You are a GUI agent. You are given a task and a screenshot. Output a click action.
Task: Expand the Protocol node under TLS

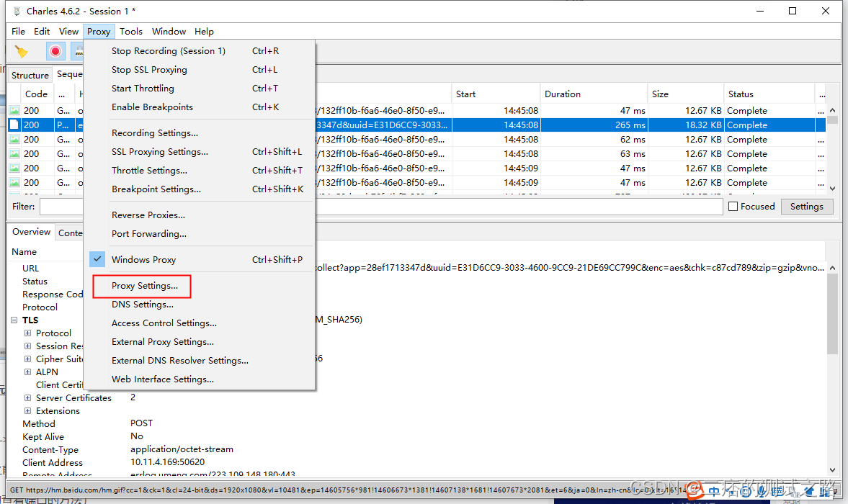pyautogui.click(x=27, y=333)
